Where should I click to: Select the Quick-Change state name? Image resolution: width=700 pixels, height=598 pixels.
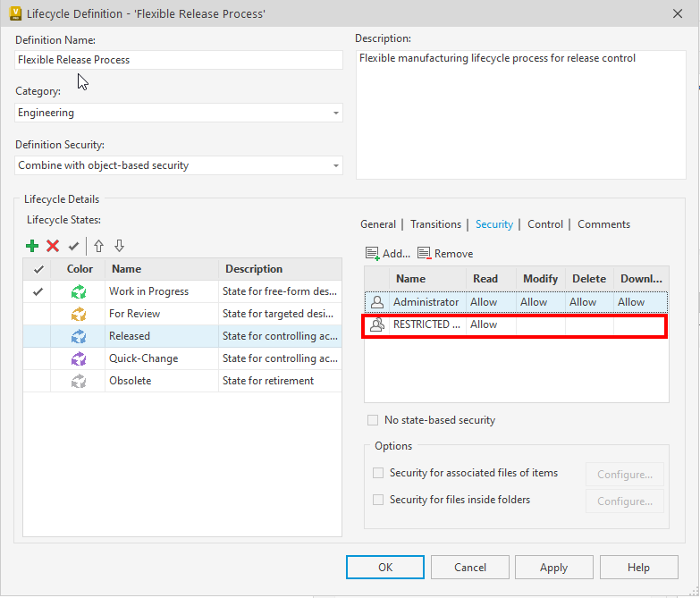(143, 358)
